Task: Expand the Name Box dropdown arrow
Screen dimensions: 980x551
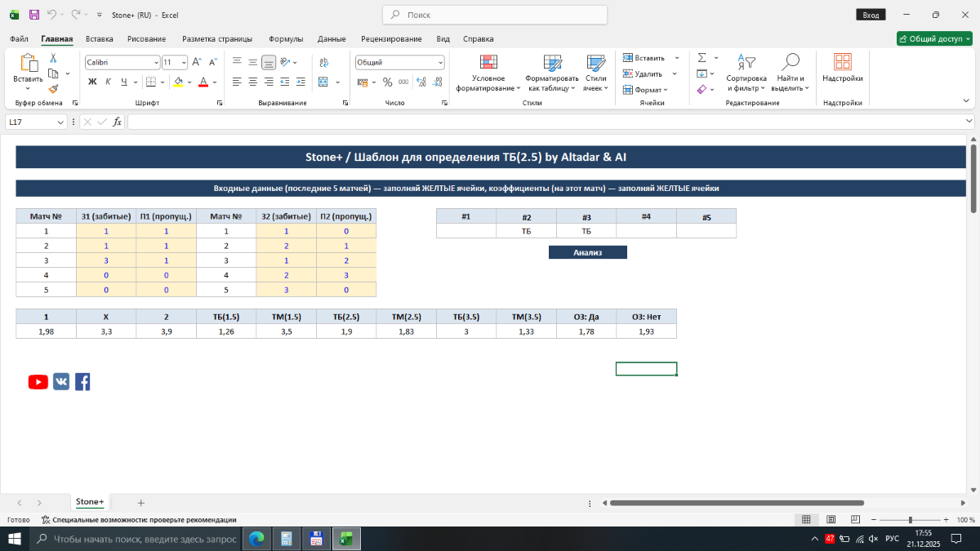Action: point(60,122)
